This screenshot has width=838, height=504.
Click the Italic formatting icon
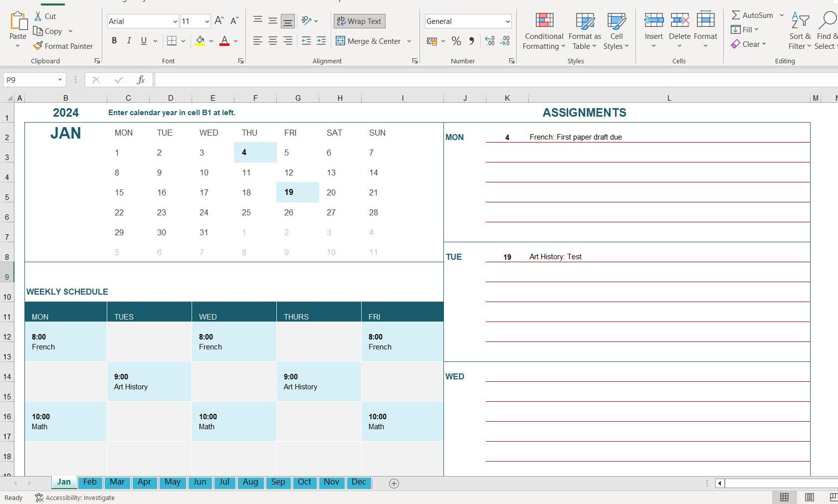pos(129,41)
